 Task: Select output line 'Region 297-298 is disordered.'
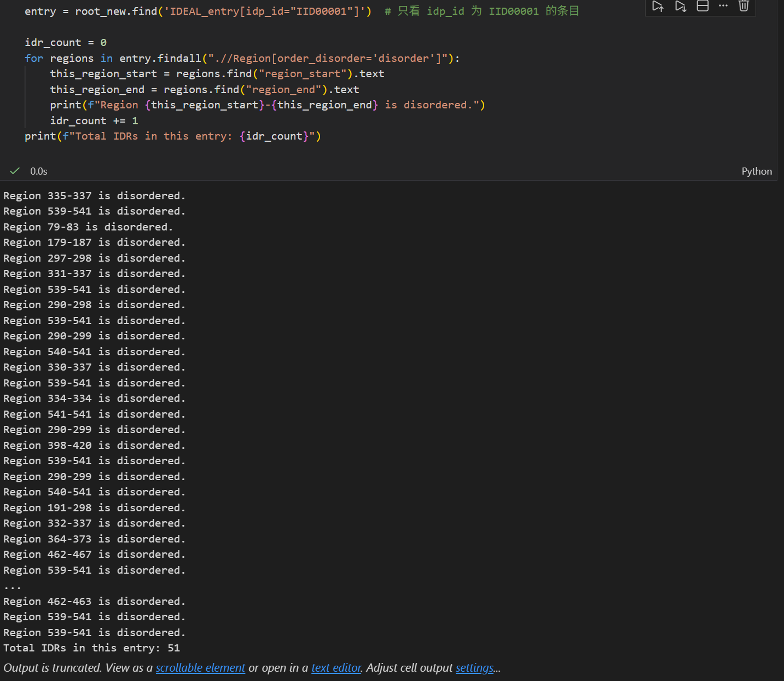(95, 258)
